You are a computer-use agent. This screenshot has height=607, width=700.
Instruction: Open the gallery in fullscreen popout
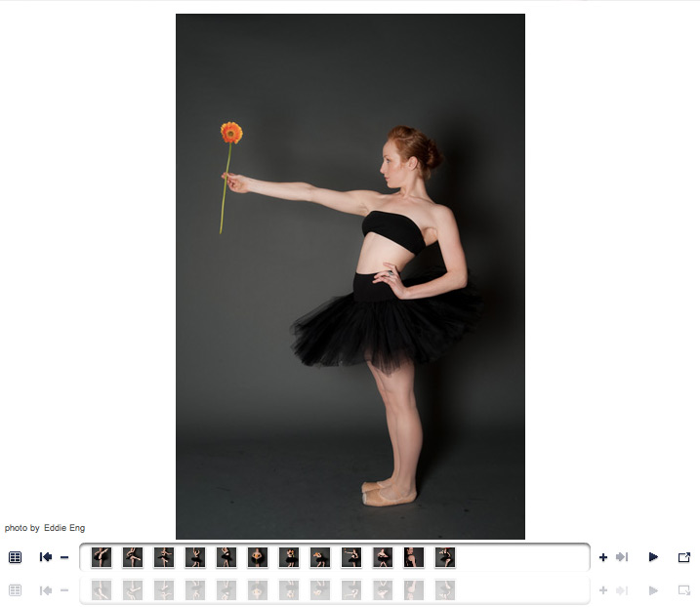(x=683, y=557)
